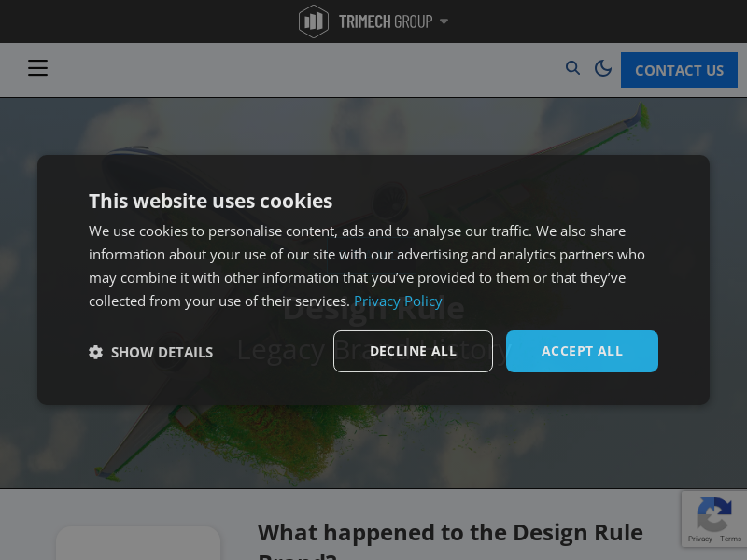The width and height of the screenshot is (747, 560).
Task: Open the Contact Us page
Action: (x=679, y=70)
